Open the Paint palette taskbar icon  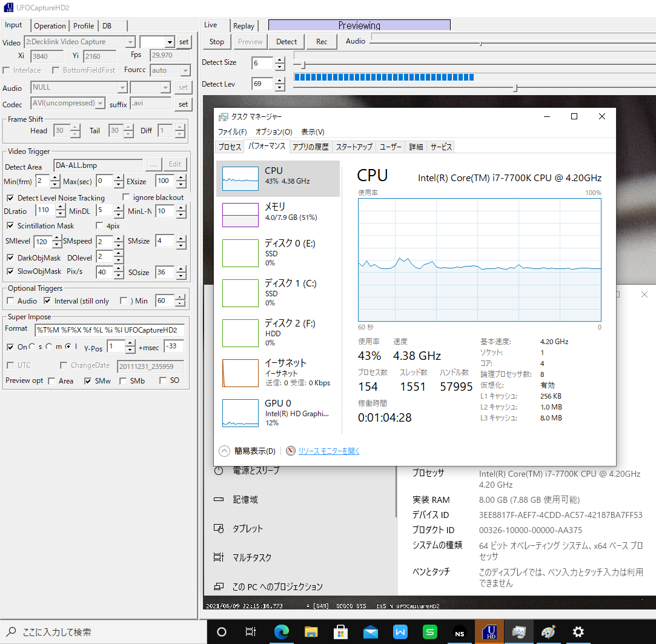548,632
